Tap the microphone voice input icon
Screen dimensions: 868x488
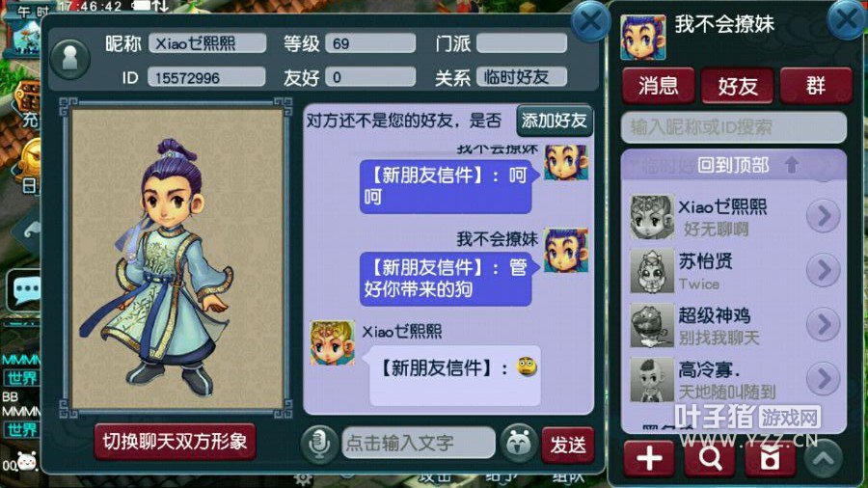319,444
